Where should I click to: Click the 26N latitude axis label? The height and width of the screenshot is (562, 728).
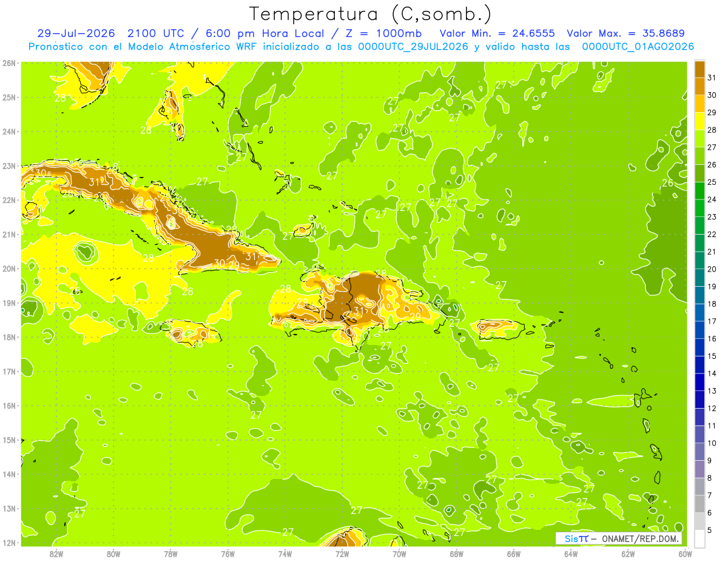coord(8,63)
